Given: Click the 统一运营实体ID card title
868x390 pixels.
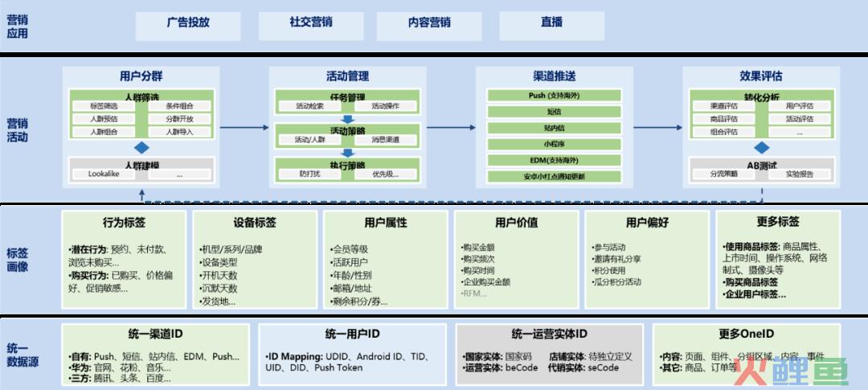Looking at the screenshot, I should point(549,334).
